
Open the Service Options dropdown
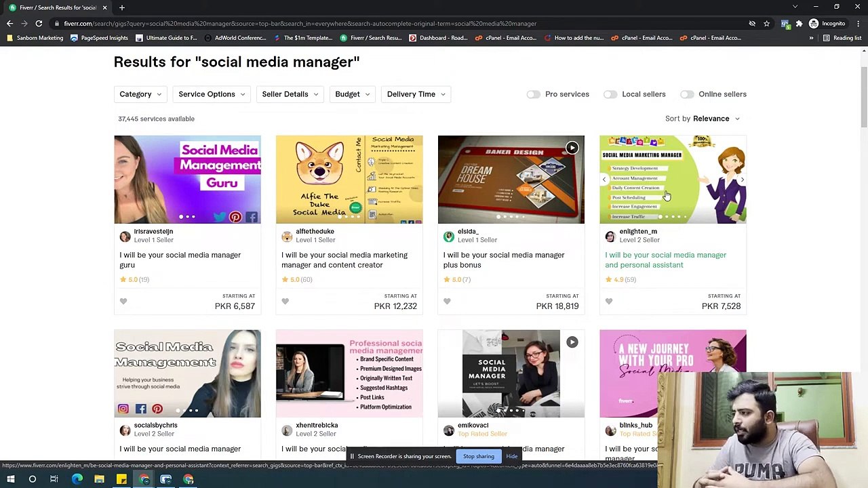click(212, 94)
